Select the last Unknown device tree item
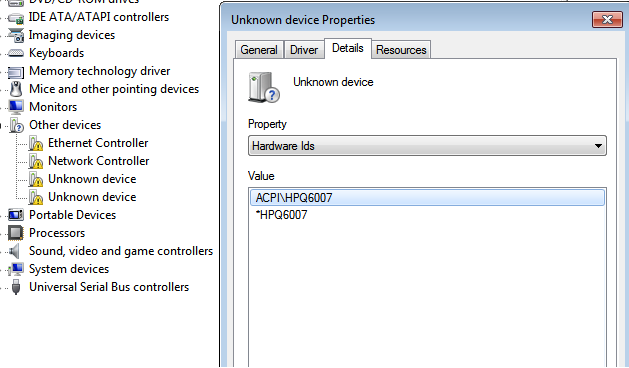This screenshot has height=368, width=629. [x=92, y=197]
